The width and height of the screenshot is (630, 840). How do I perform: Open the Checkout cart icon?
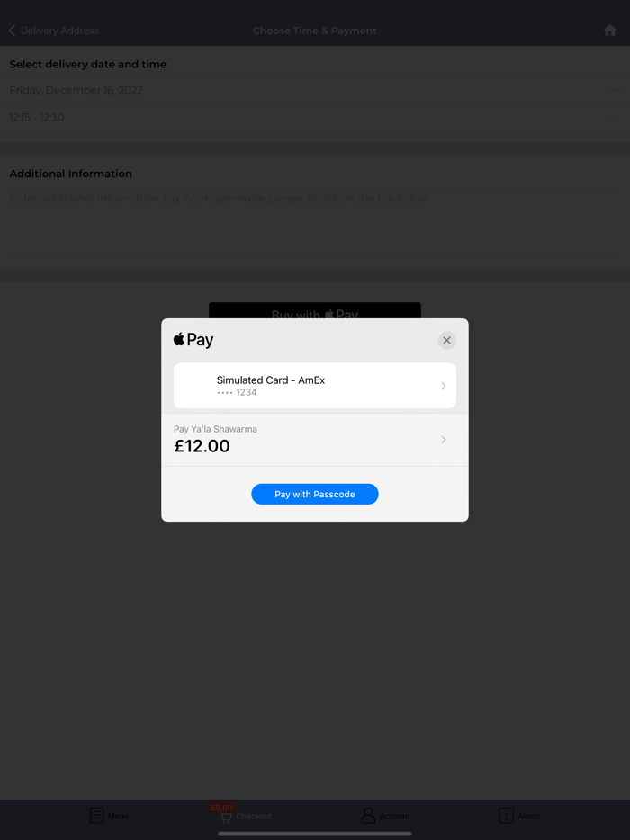tap(226, 818)
